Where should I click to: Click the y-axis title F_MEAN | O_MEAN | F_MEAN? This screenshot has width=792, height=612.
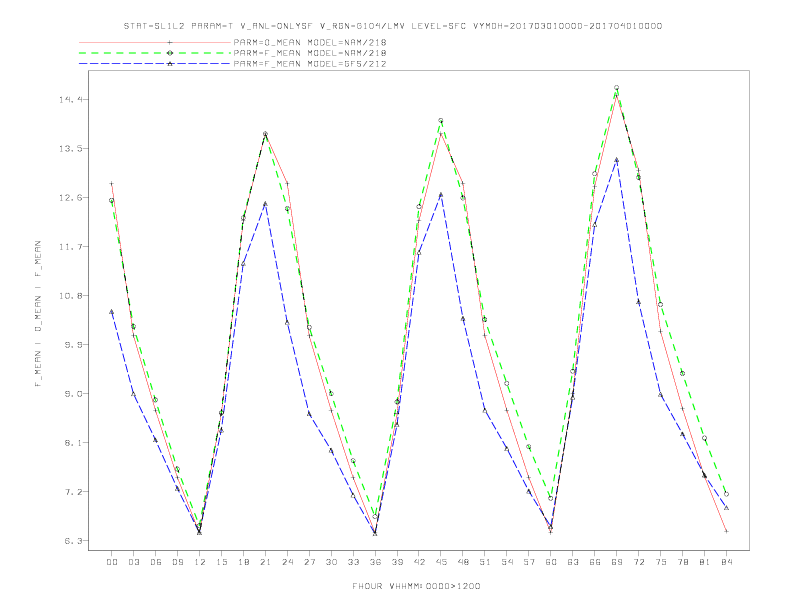[x=38, y=314]
